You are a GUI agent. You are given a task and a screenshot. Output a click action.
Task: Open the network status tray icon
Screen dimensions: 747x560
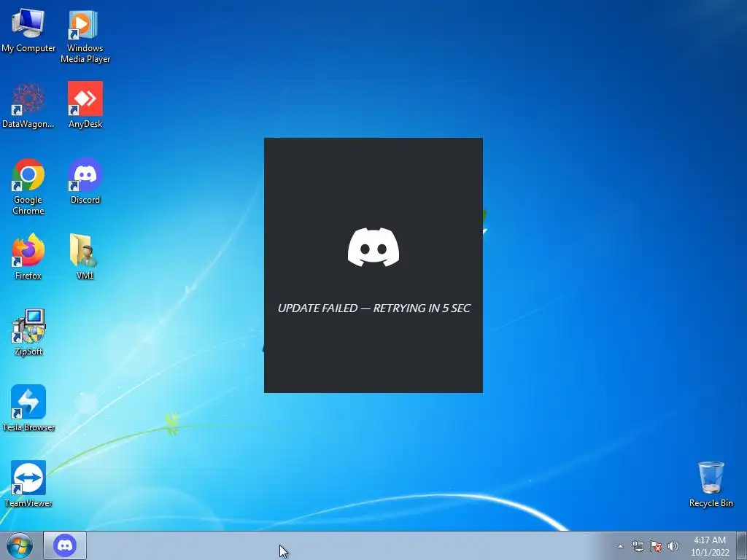(638, 546)
